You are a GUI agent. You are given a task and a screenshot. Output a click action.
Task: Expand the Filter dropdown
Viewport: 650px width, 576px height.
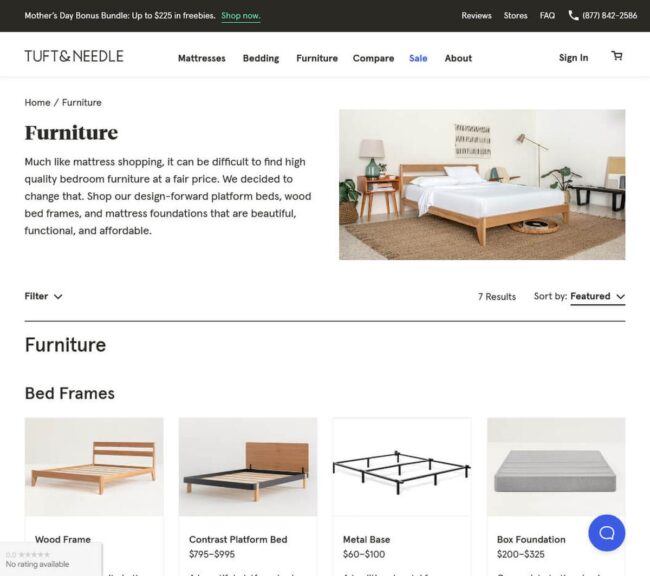tap(44, 297)
